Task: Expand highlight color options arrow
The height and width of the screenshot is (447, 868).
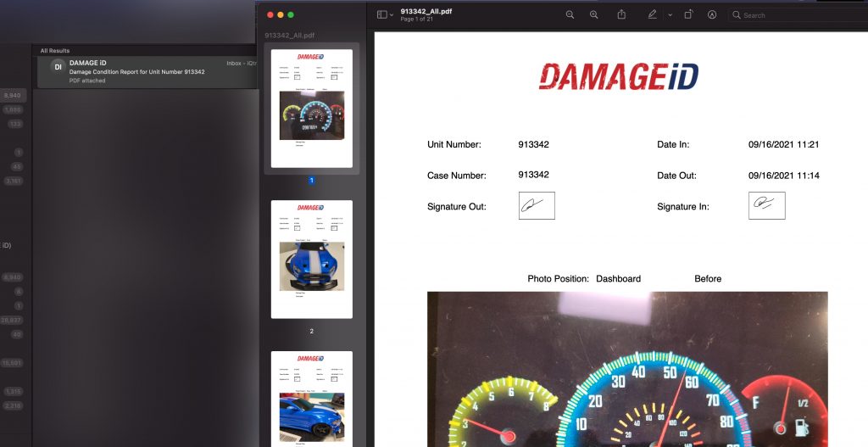Action: tap(670, 15)
